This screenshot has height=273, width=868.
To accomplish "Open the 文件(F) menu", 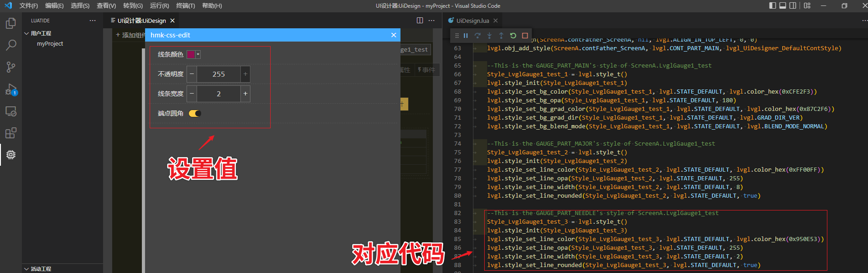I will tap(28, 5).
